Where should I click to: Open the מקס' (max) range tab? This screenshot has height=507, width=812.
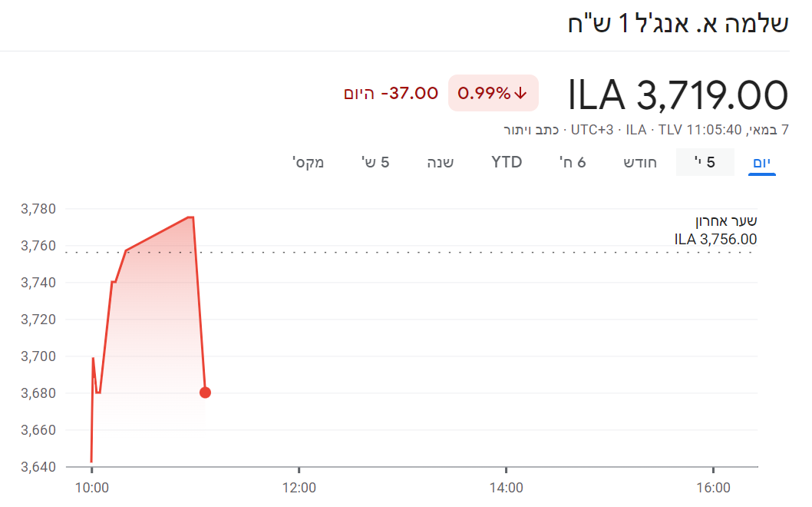coord(308,162)
